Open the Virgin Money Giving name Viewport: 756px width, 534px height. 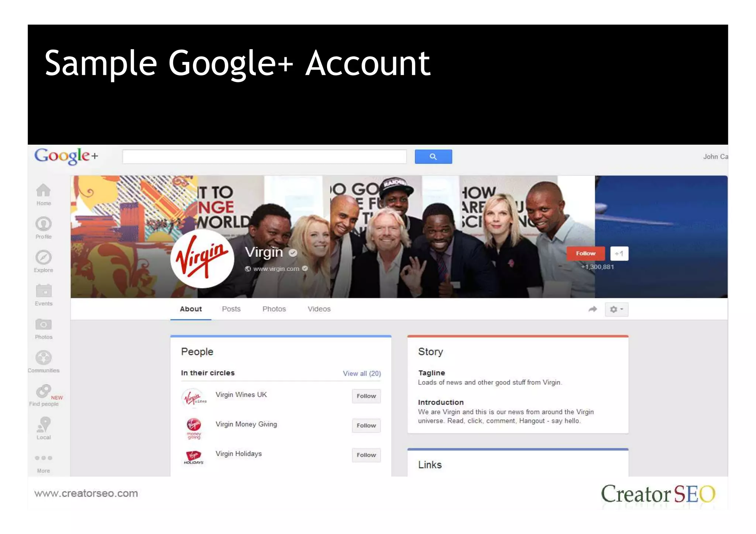pos(246,424)
